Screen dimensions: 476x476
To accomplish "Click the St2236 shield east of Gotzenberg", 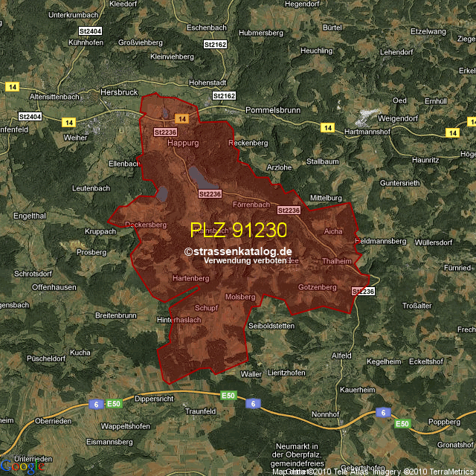I will click(x=362, y=292).
